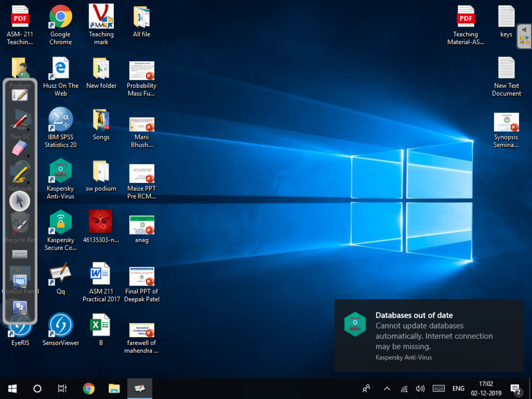Open the Windows Start menu
The height and width of the screenshot is (399, 532).
point(12,389)
